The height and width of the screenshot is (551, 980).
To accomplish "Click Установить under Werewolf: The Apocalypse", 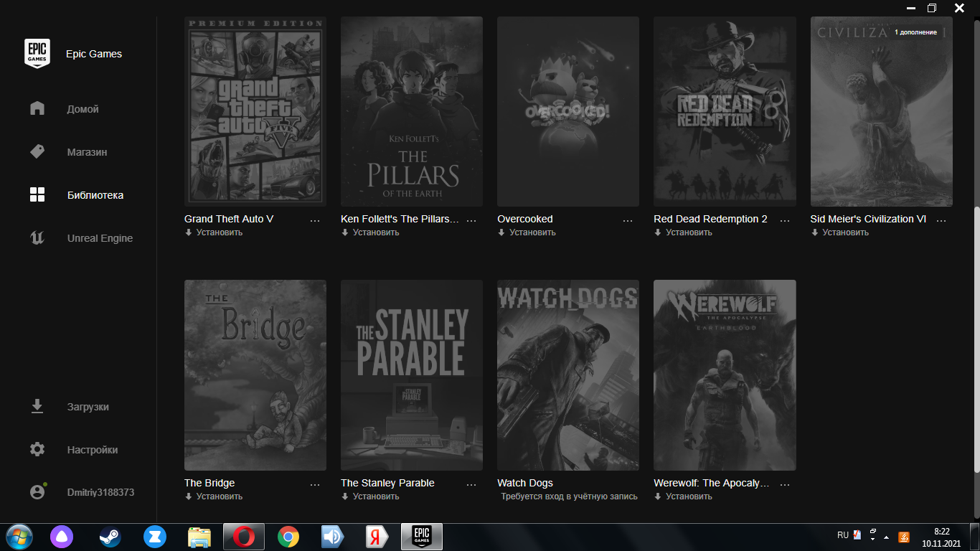I will click(x=683, y=496).
